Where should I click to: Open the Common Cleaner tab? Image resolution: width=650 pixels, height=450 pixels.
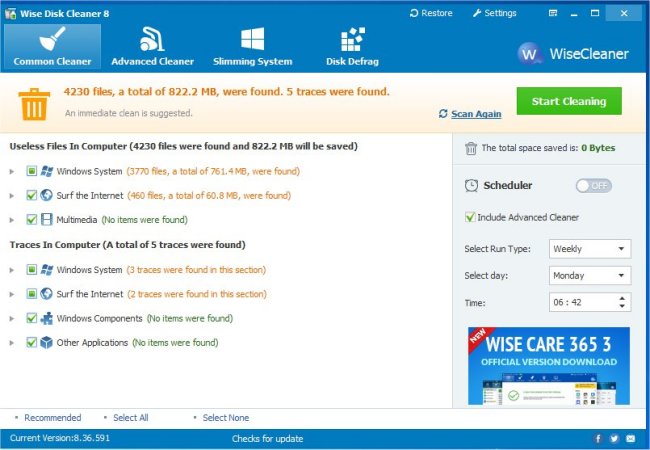[x=52, y=46]
